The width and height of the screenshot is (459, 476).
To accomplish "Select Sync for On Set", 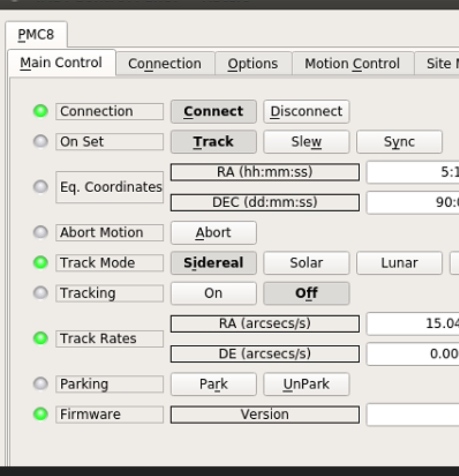I will 400,142.
